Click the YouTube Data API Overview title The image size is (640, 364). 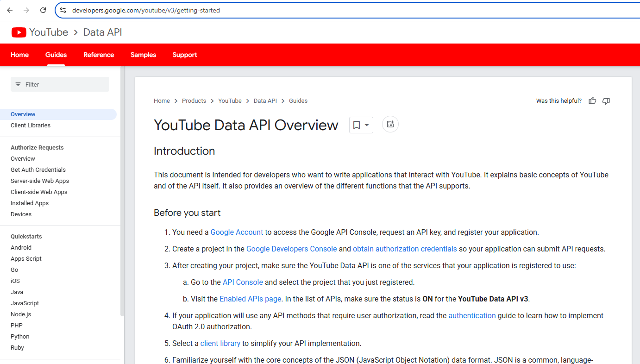click(246, 125)
